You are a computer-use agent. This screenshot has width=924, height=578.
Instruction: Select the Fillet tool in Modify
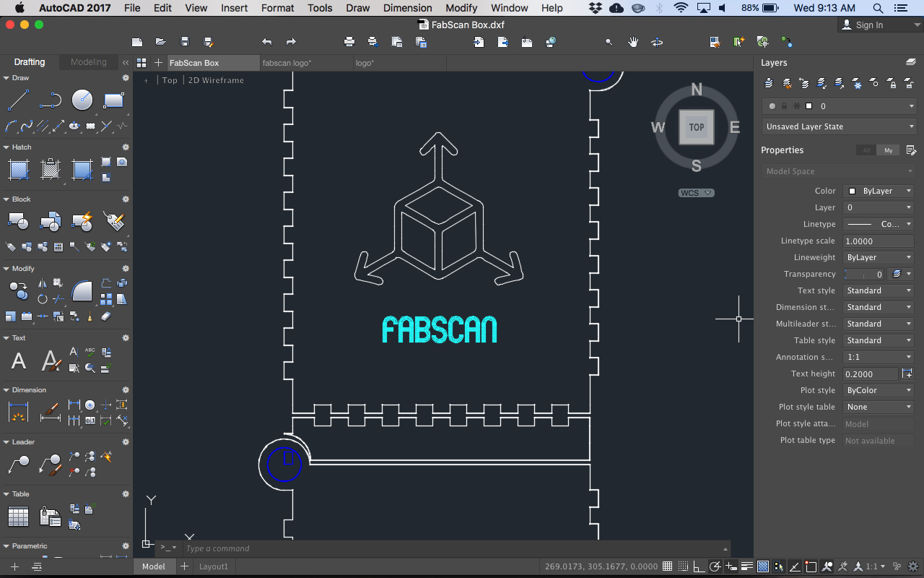(x=82, y=290)
